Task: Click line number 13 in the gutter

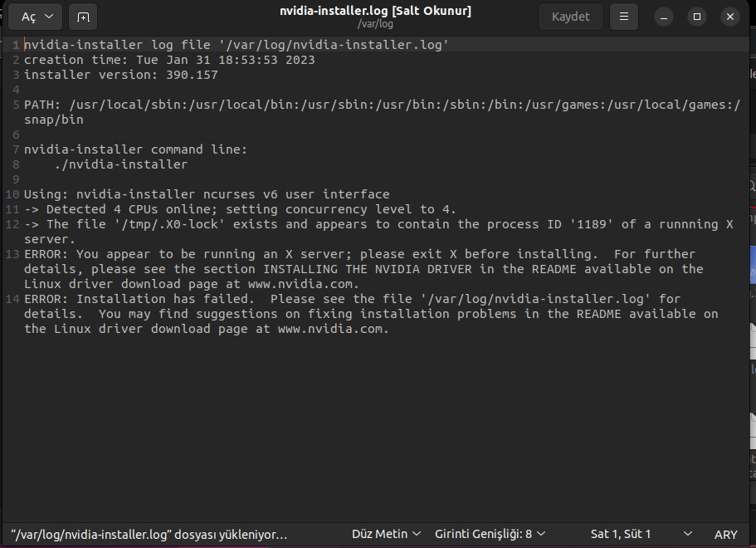Action: click(16, 254)
